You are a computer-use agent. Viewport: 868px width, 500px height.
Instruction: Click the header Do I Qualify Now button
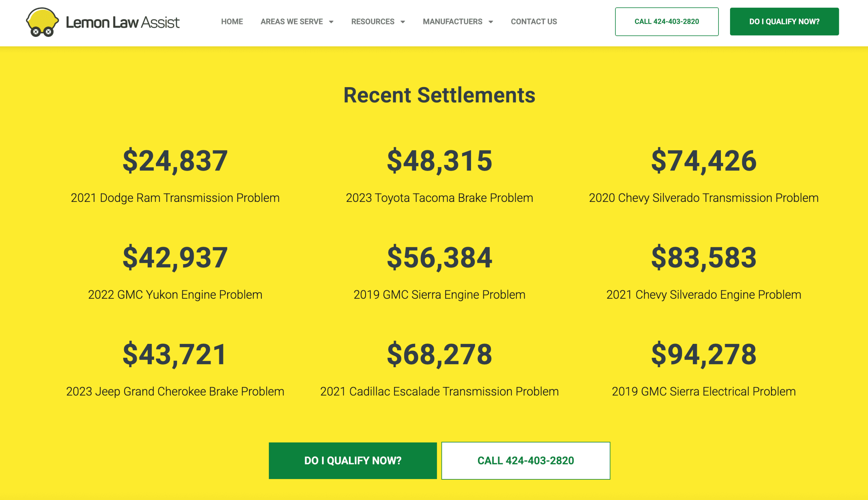(784, 22)
